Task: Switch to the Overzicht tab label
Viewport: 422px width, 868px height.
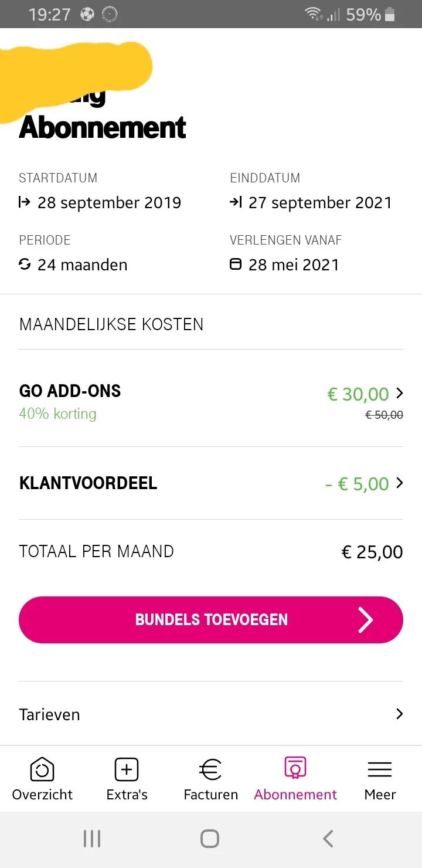Action: 42,795
